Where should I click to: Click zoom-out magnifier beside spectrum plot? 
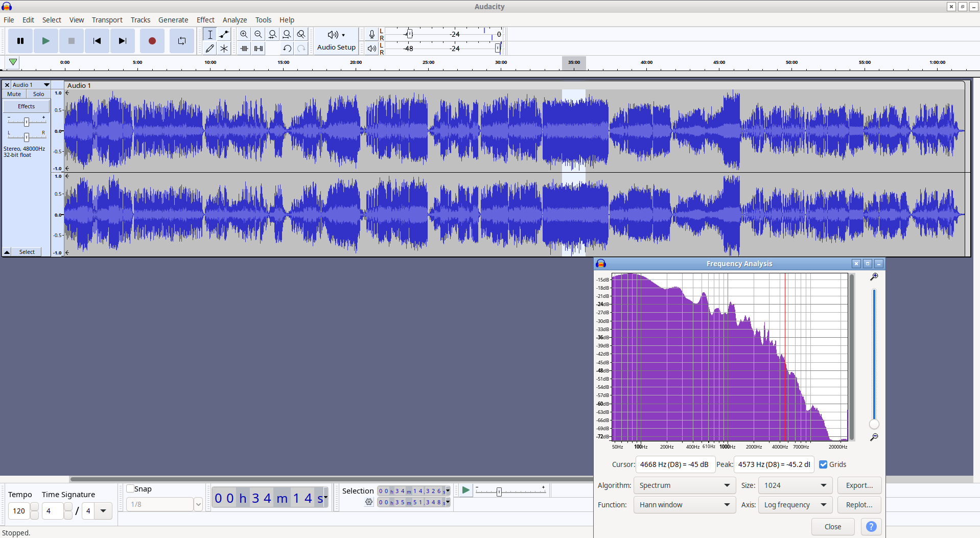[x=874, y=437]
